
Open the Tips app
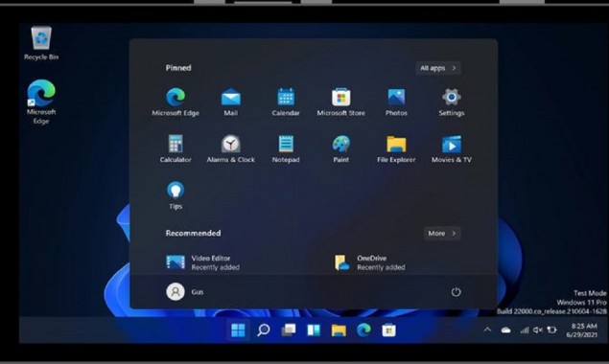[x=176, y=195]
